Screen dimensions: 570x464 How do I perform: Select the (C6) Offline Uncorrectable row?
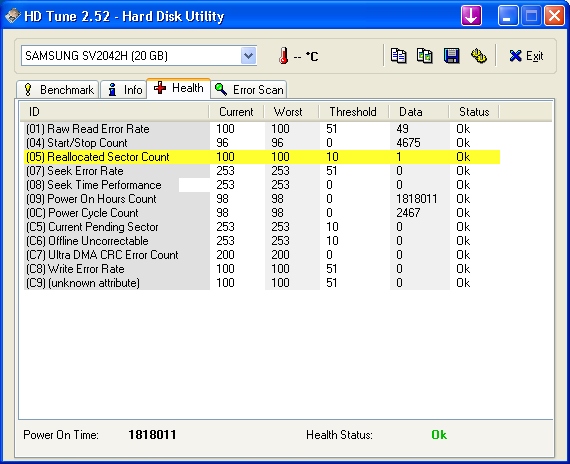point(262,241)
